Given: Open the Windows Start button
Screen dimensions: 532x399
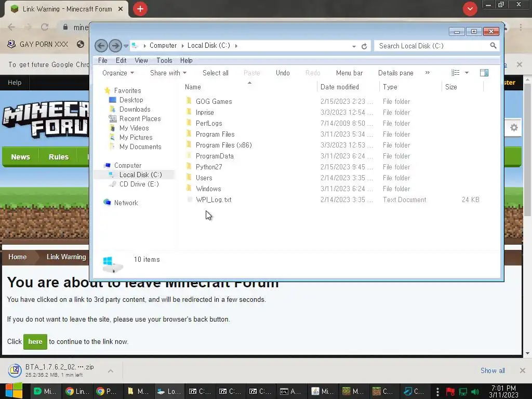Looking at the screenshot, I should [14, 391].
